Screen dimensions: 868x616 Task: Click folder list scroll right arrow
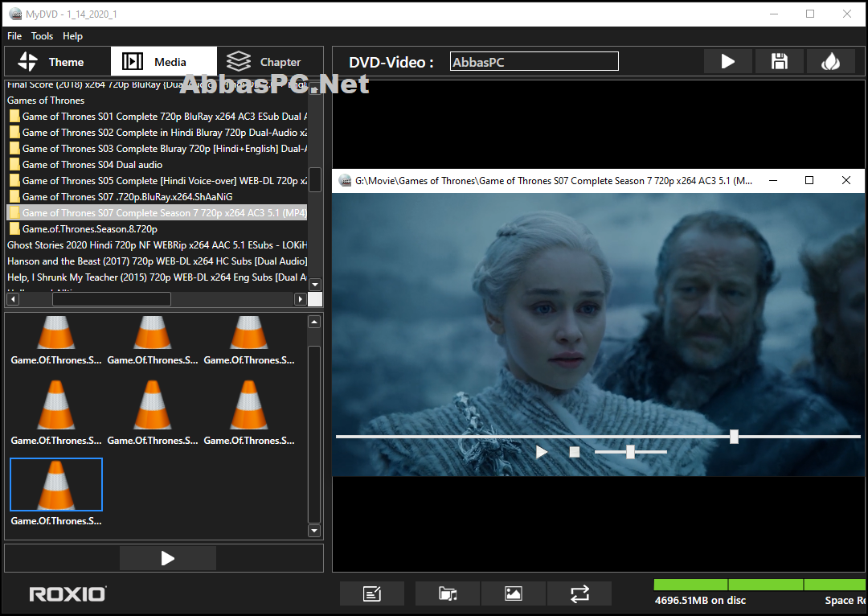tap(301, 299)
